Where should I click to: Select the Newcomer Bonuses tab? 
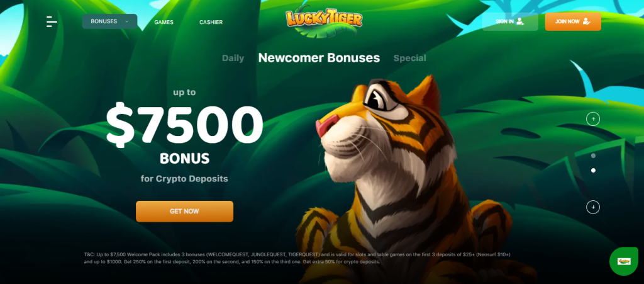pyautogui.click(x=319, y=58)
